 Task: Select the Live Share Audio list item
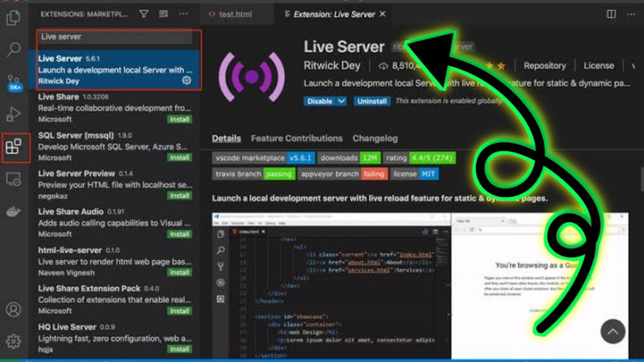click(115, 223)
